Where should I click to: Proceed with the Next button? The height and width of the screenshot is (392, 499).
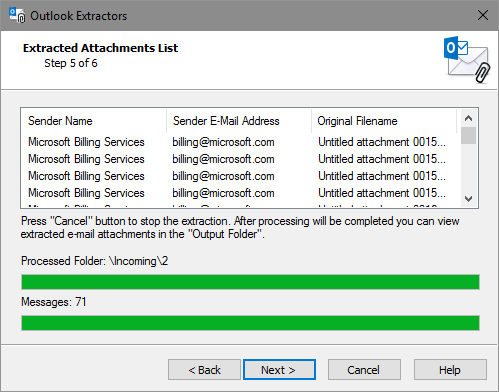[x=279, y=370]
